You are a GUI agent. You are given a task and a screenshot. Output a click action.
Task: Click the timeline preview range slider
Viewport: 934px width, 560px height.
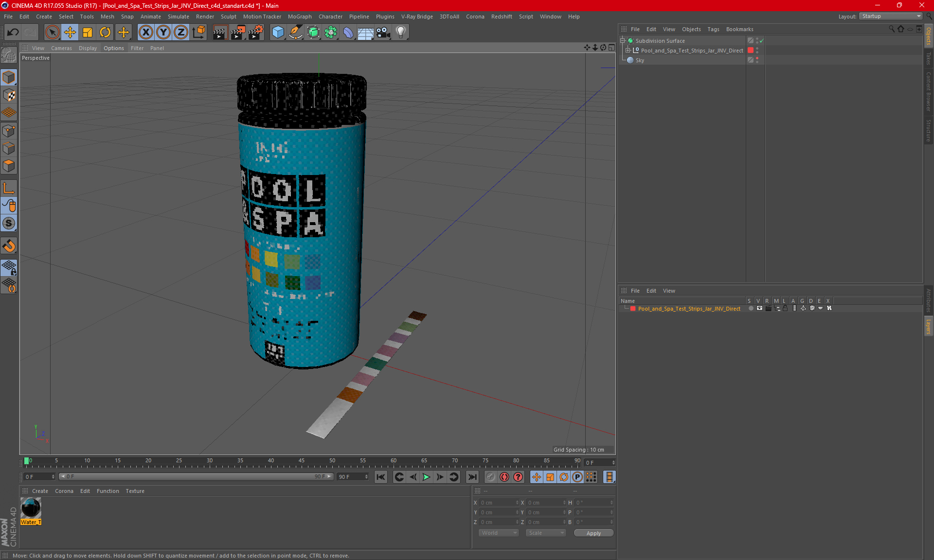tap(197, 476)
